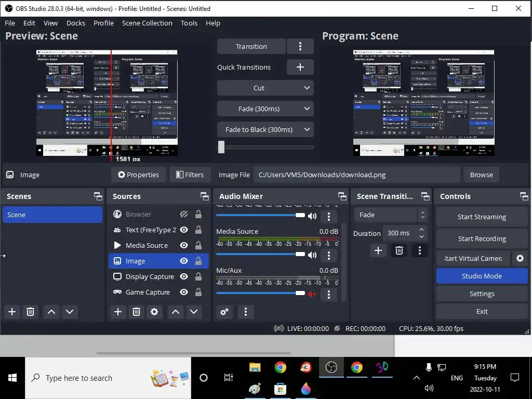Open Filters for the Image source
Viewport: 532px width, 399px height.
point(190,175)
